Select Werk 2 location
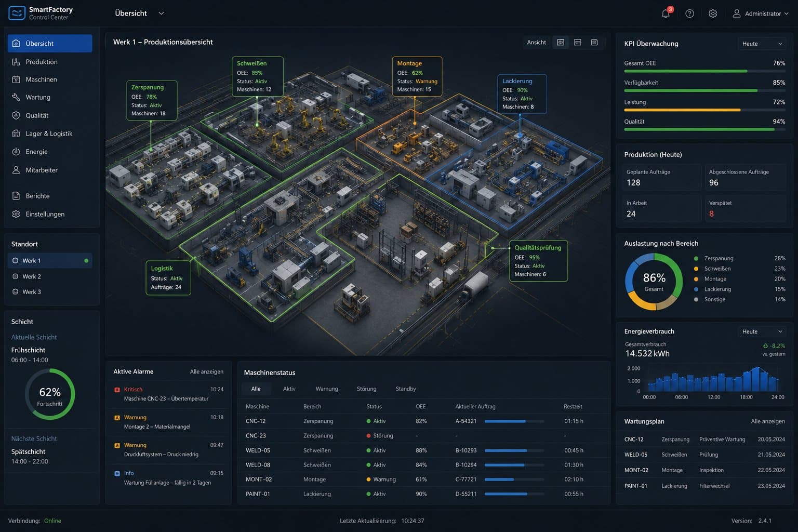798x532 pixels. click(50, 276)
